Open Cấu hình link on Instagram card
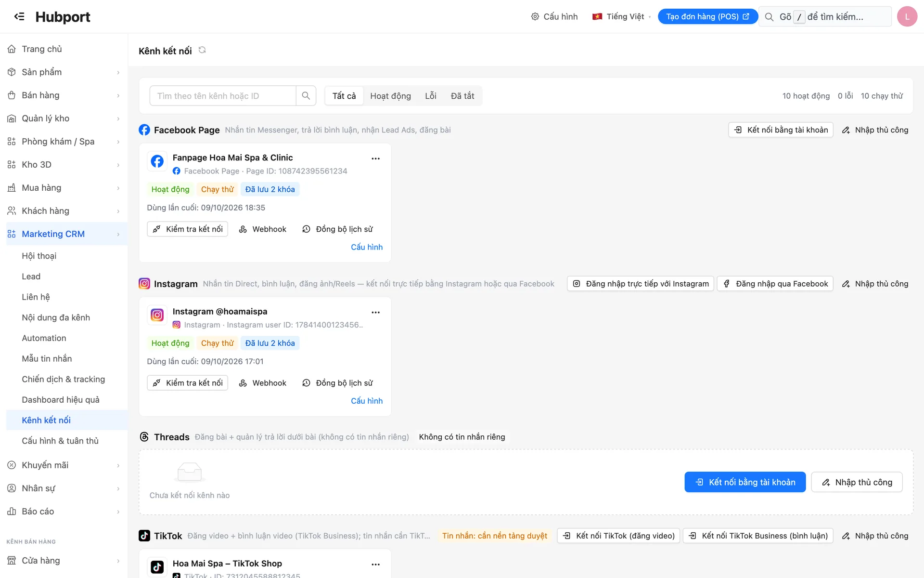This screenshot has height=578, width=924. point(367,401)
